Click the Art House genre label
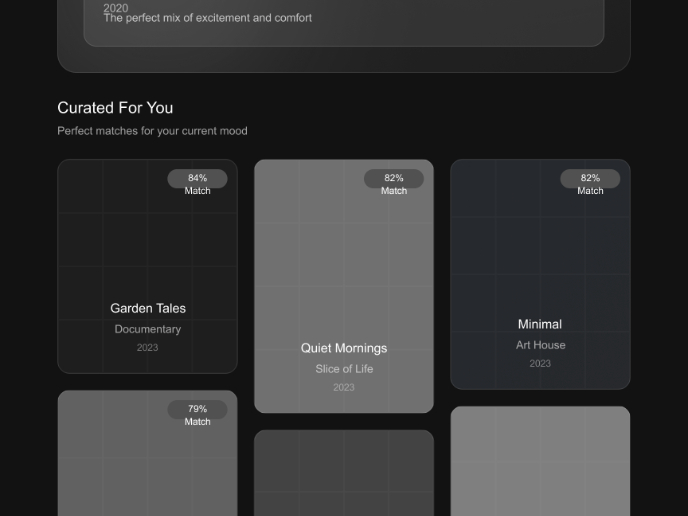This screenshot has height=516, width=688. tap(541, 345)
